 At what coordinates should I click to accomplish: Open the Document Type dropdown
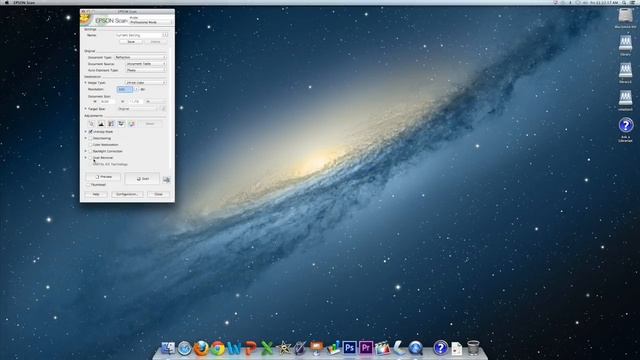click(140, 58)
